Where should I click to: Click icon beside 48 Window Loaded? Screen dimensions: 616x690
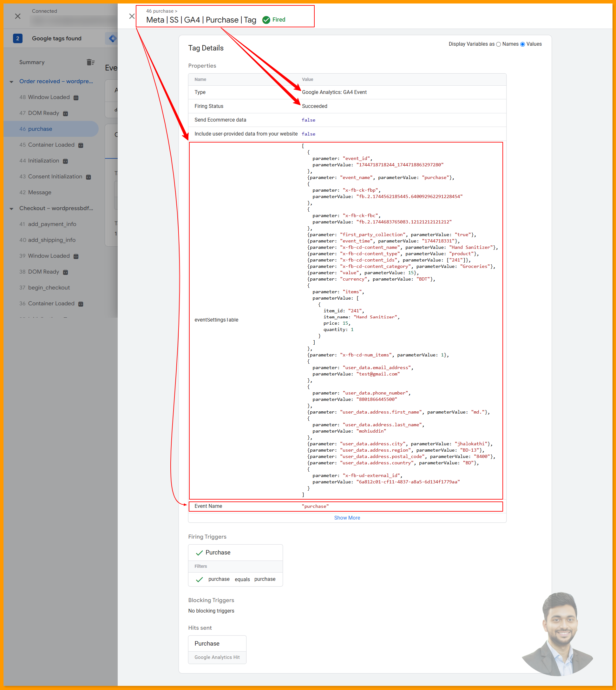(x=76, y=97)
